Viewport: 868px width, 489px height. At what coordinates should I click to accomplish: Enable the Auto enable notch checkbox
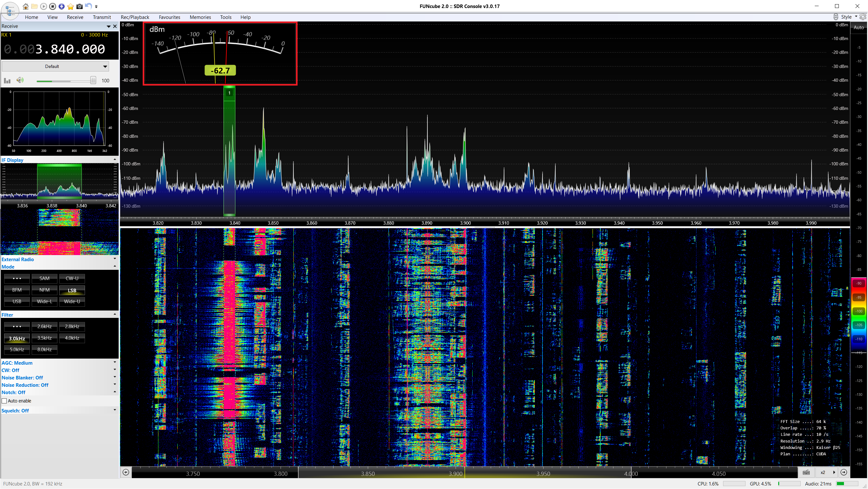click(x=4, y=401)
